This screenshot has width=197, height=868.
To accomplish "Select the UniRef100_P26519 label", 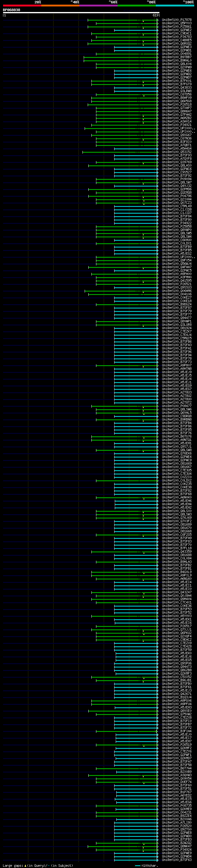I will tap(177, 745).
